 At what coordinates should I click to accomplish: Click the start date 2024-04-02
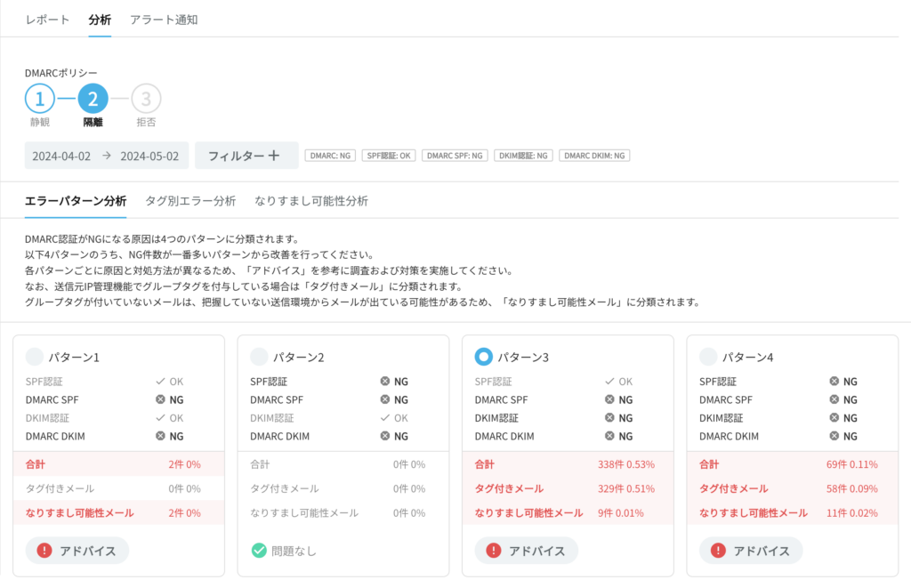[x=61, y=156]
